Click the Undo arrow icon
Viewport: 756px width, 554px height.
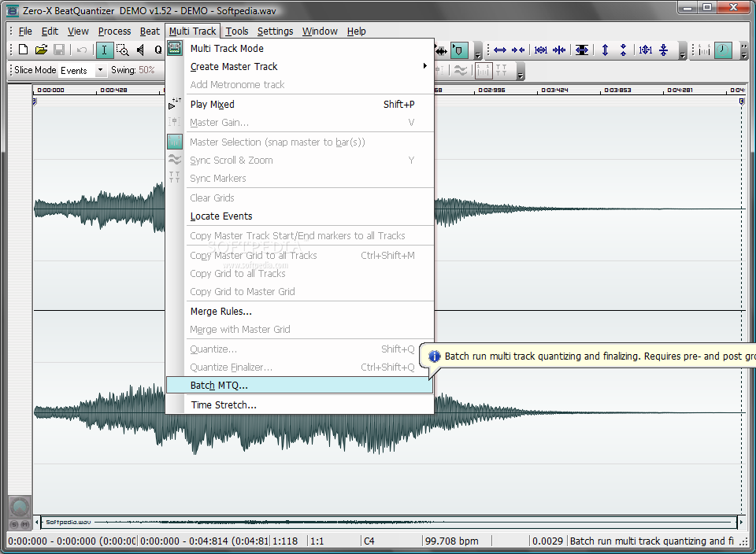point(81,50)
